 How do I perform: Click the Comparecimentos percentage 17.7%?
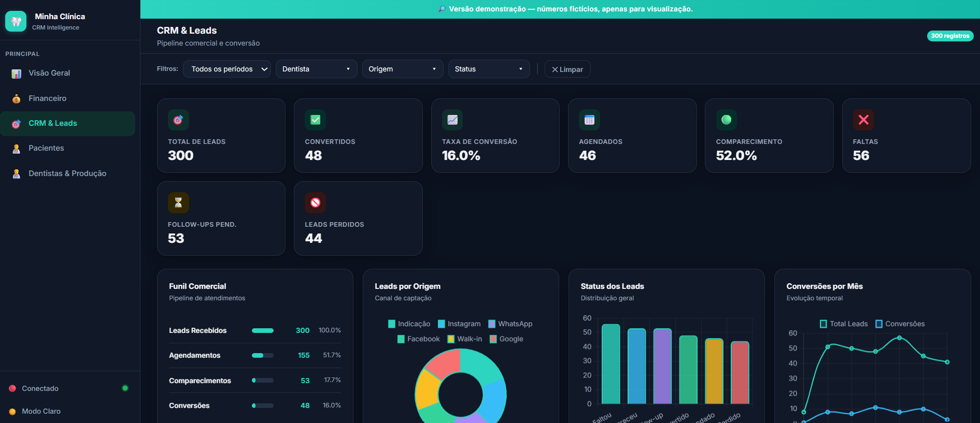pos(332,380)
